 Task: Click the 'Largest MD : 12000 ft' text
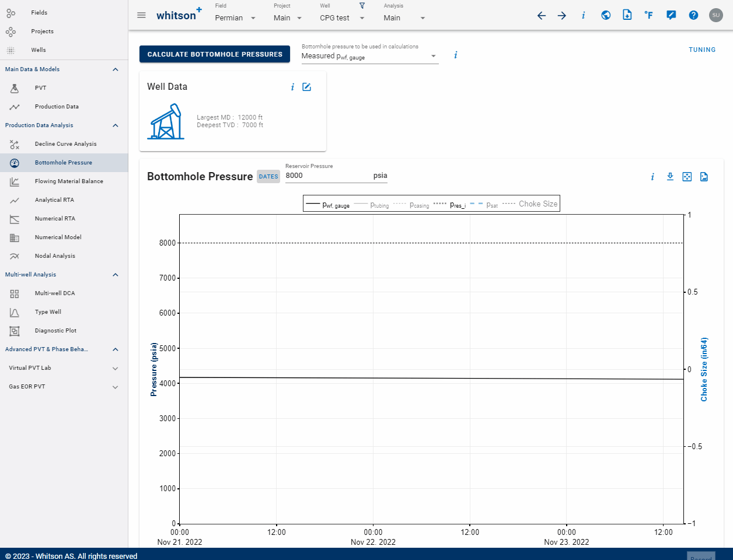click(230, 118)
